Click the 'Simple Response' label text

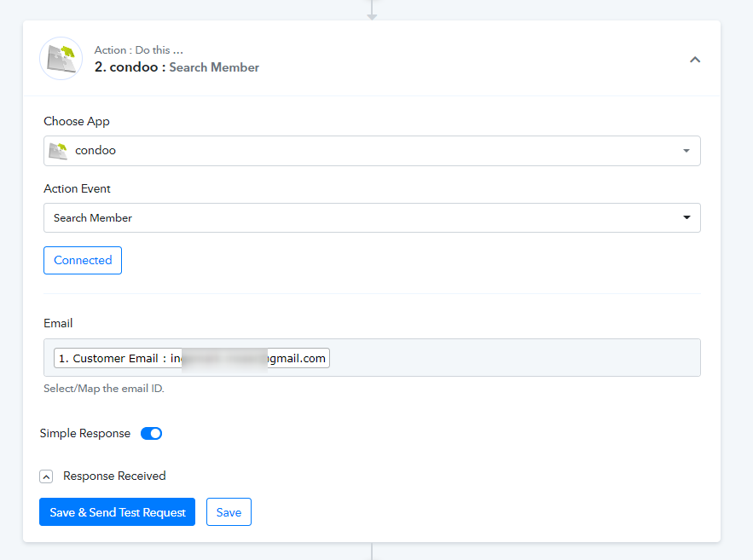pos(85,433)
